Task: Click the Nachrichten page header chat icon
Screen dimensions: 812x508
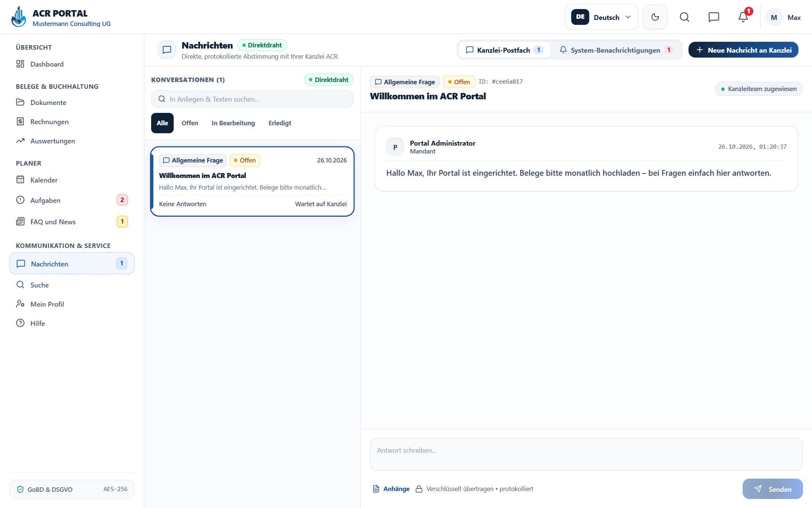Action: point(167,50)
